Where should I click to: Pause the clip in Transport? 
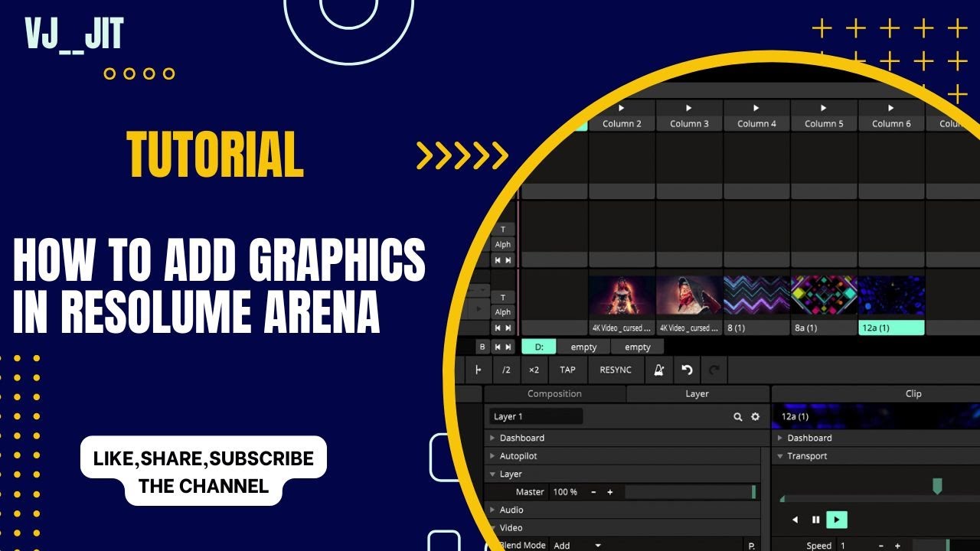pos(815,520)
